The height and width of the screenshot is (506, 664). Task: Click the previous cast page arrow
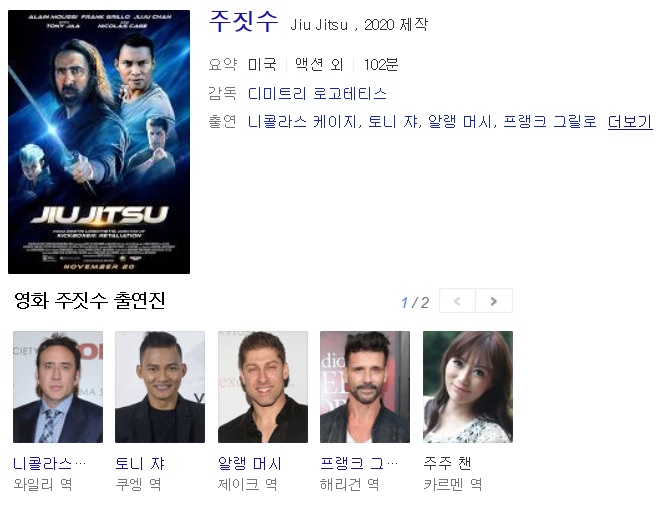457,301
